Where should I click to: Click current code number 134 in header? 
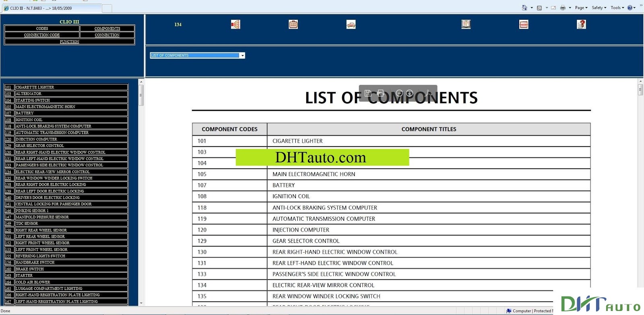pos(178,25)
